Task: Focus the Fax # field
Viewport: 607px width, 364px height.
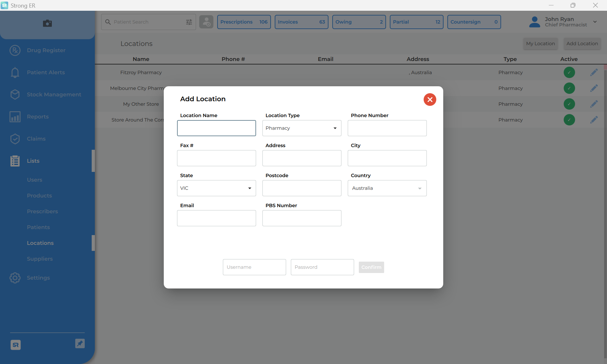Action: [x=217, y=158]
